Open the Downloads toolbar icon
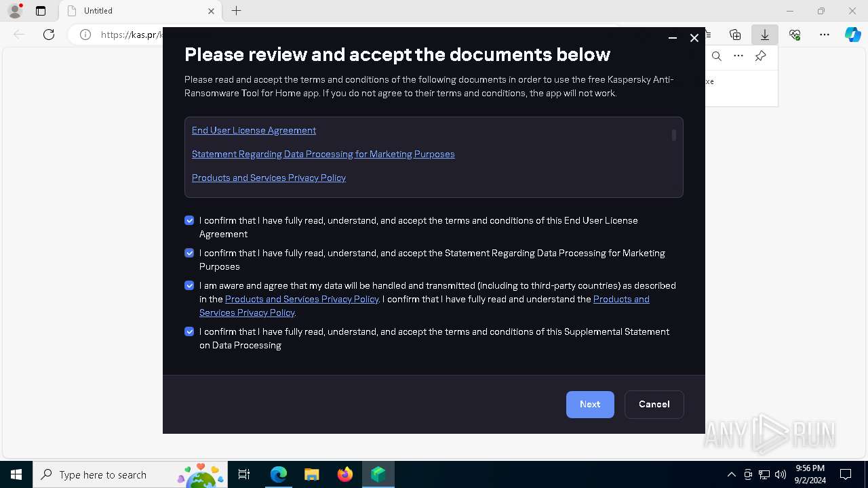This screenshot has width=868, height=488. (x=765, y=35)
